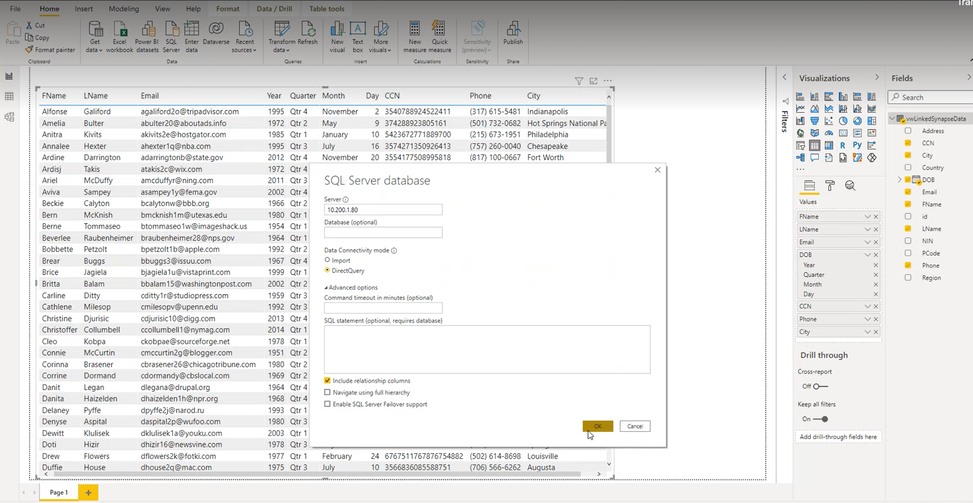Check Navigate using full hierarchy

coord(327,393)
